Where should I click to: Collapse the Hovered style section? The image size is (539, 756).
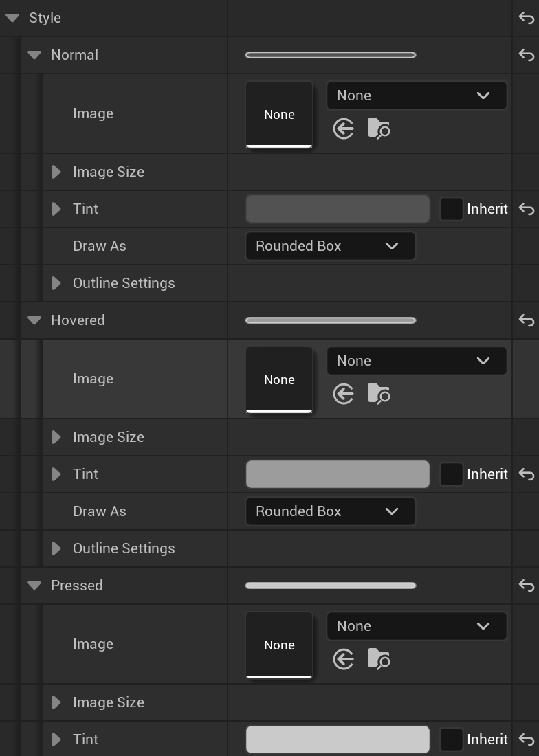pyautogui.click(x=34, y=320)
